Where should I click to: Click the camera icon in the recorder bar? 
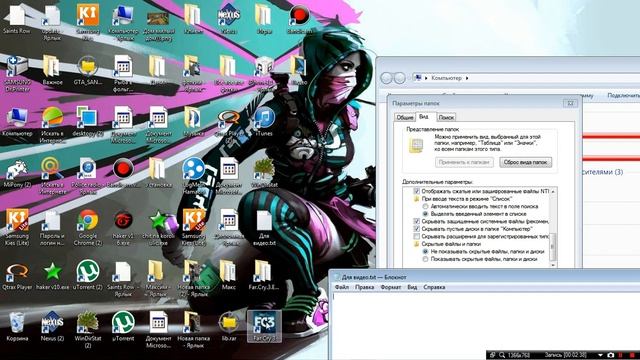[611, 355]
